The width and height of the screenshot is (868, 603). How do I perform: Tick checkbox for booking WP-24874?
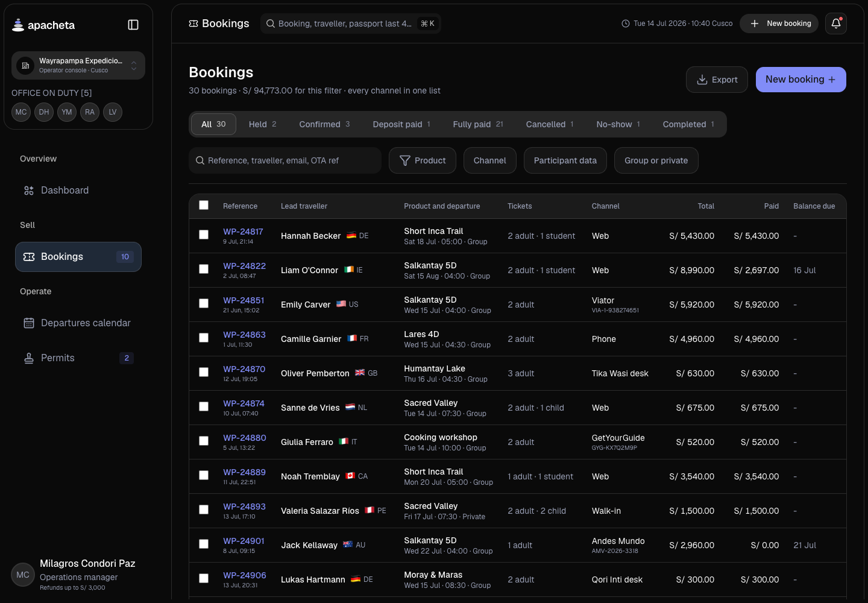(x=204, y=406)
